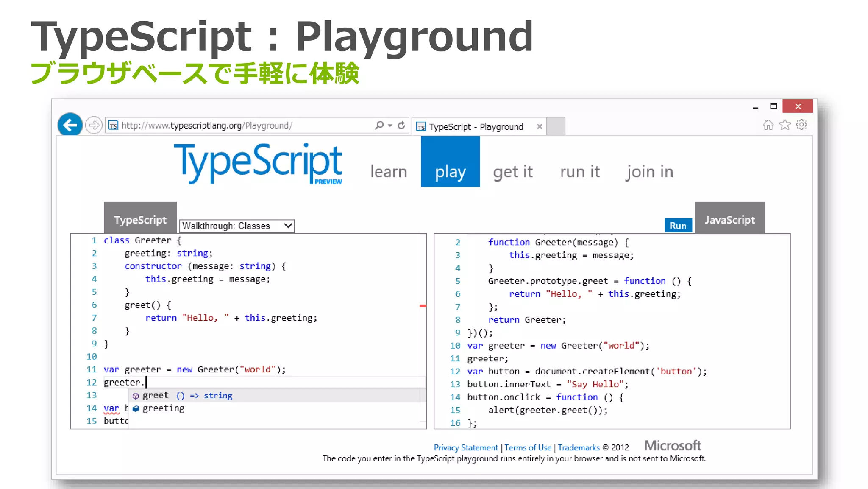Open the Privacy Statement link
This screenshot has height=489, width=868.
(x=466, y=447)
